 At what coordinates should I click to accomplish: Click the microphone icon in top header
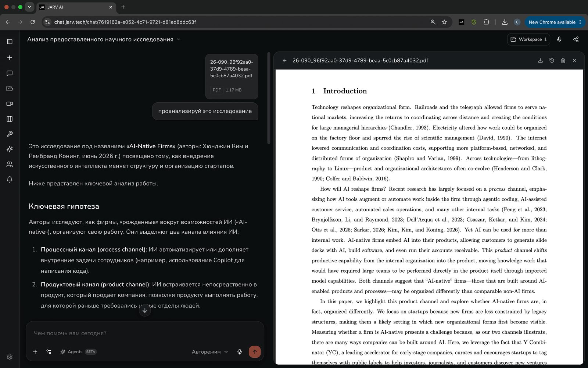click(x=559, y=39)
